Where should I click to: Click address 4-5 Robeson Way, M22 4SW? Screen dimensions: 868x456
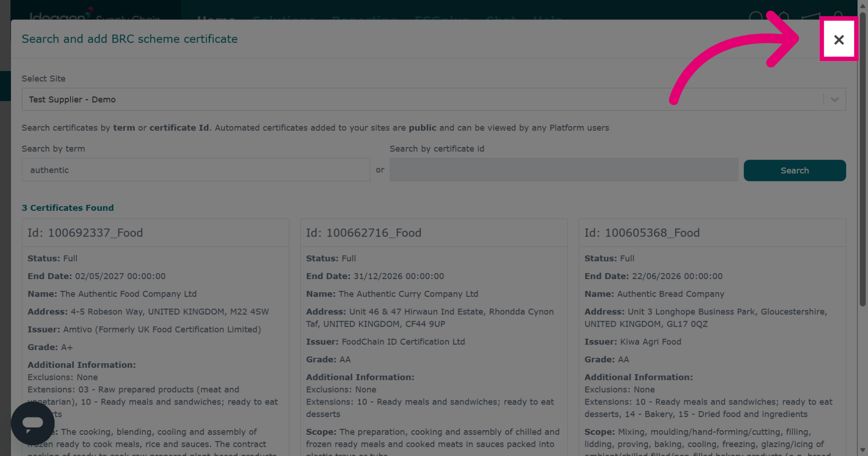(148, 312)
